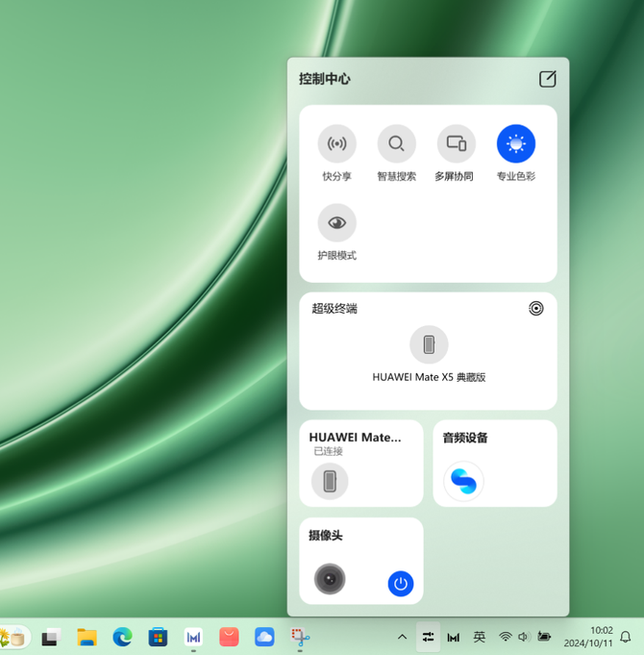The width and height of the screenshot is (644, 655).
Task: Open the Wi-Fi network tray icon
Action: pyautogui.click(x=506, y=637)
